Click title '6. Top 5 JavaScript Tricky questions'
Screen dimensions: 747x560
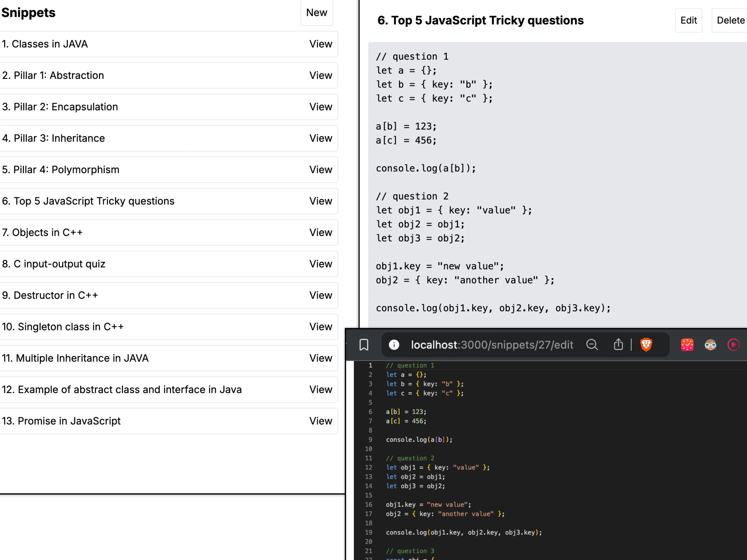480,20
